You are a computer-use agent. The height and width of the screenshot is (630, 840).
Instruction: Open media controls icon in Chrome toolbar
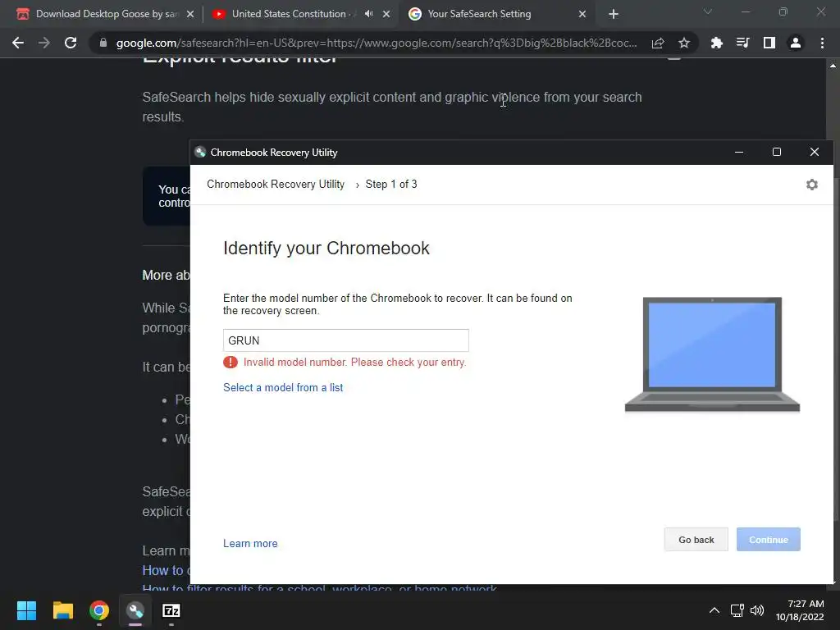[743, 43]
